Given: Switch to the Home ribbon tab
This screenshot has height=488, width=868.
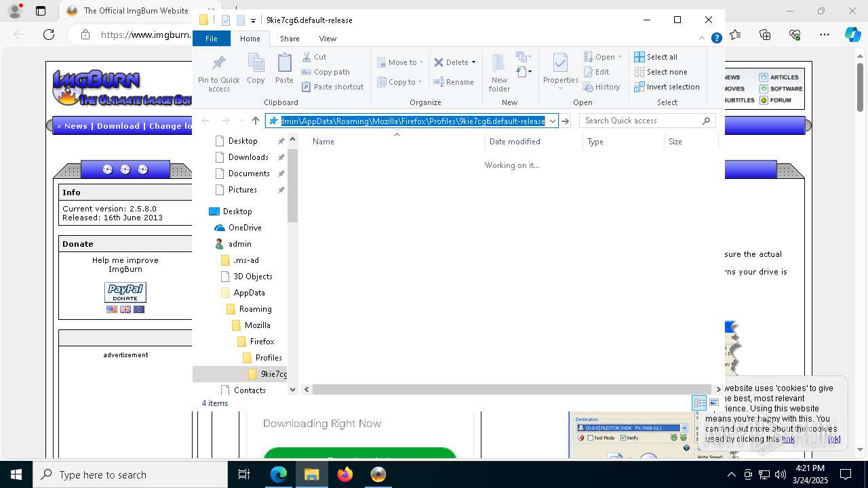Looking at the screenshot, I should tap(250, 39).
